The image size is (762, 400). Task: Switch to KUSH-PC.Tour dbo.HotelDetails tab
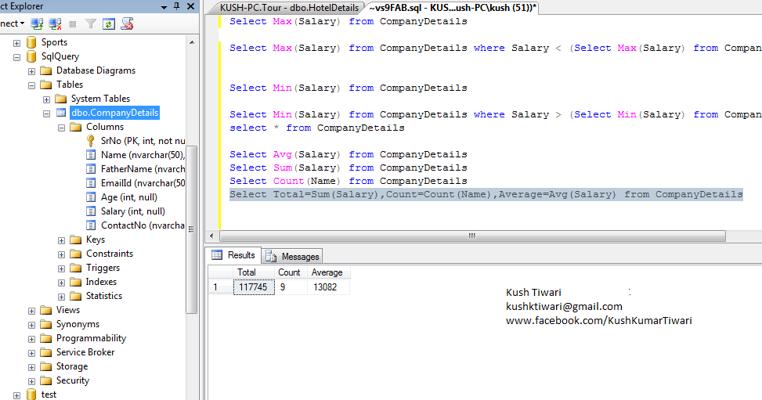[289, 8]
